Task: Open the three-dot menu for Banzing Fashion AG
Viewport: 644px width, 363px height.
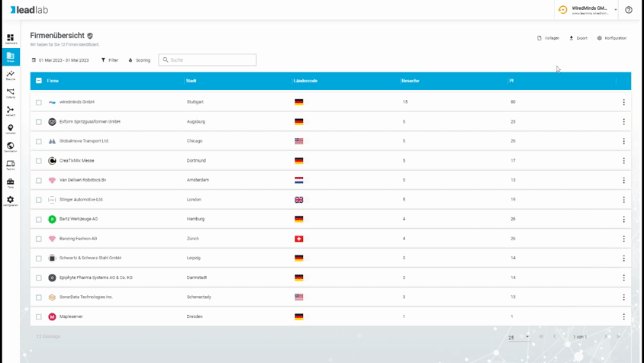Action: pos(623,239)
